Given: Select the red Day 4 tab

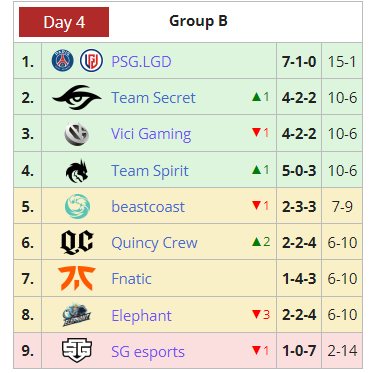Looking at the screenshot, I should pyautogui.click(x=64, y=22).
